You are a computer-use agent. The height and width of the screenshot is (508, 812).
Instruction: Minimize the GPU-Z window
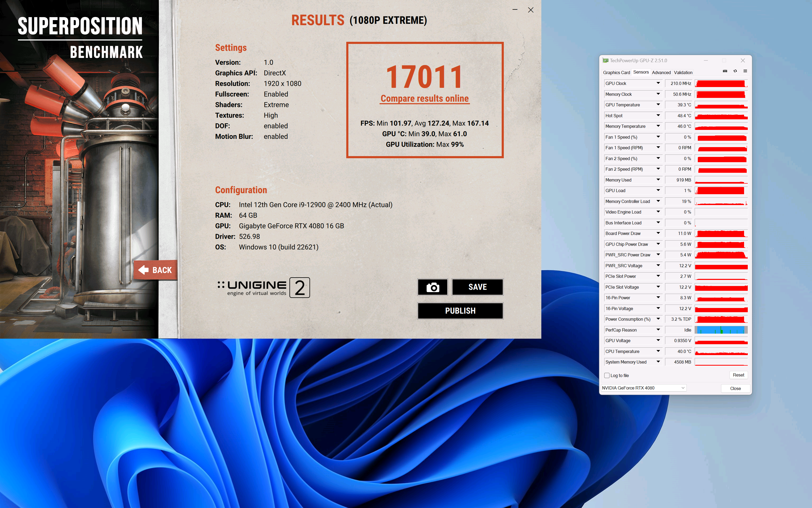coord(706,61)
